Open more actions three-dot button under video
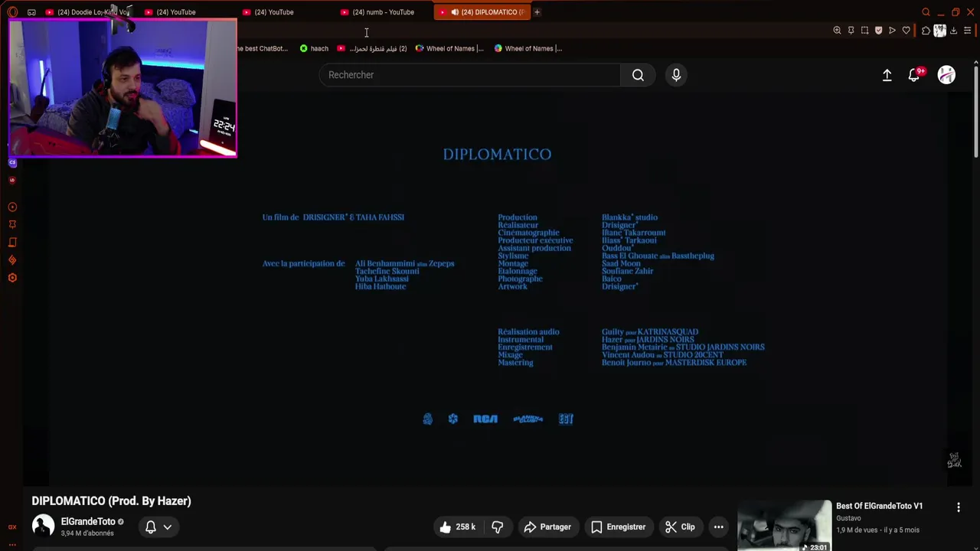 click(718, 527)
